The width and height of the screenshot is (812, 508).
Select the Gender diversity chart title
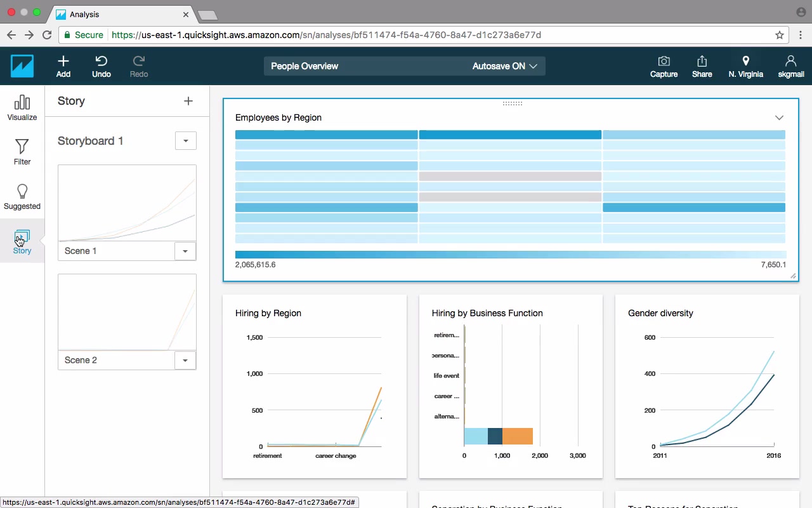[x=660, y=313]
